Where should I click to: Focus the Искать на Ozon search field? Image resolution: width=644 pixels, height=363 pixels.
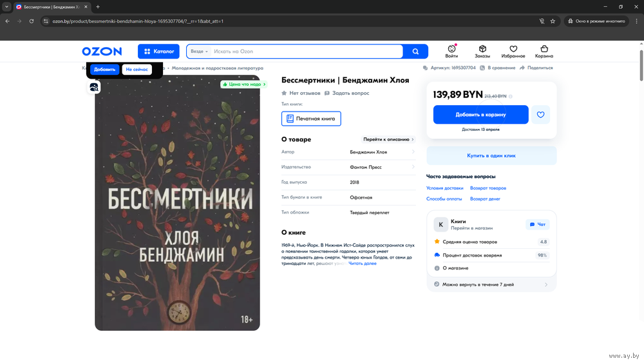pyautogui.click(x=307, y=52)
